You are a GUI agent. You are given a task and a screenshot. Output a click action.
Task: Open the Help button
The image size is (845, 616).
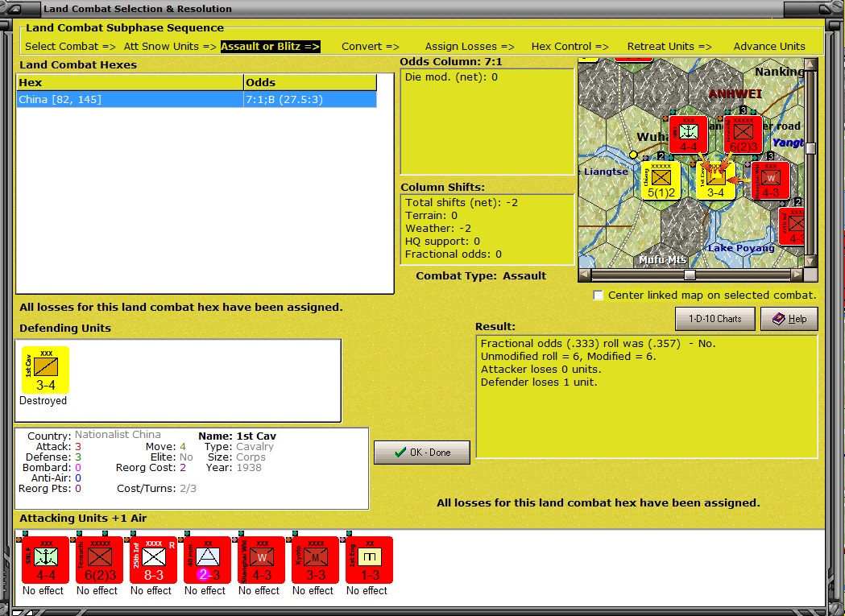(789, 319)
